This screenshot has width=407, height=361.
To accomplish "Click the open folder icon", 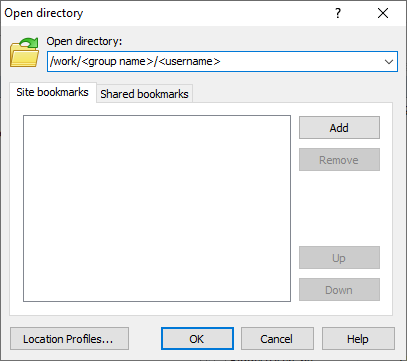I will 24,53.
